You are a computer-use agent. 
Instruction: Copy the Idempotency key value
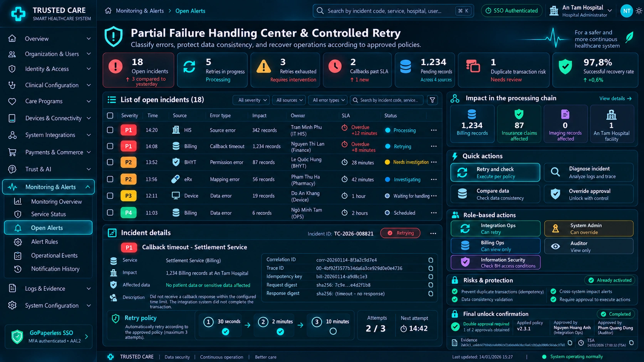[431, 277]
